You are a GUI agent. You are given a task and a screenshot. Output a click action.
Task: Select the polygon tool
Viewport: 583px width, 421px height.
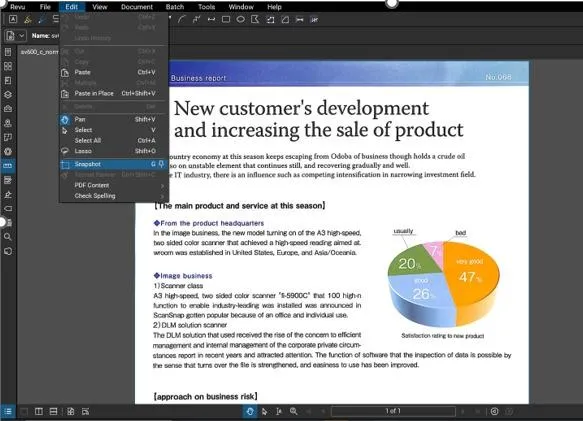click(255, 20)
